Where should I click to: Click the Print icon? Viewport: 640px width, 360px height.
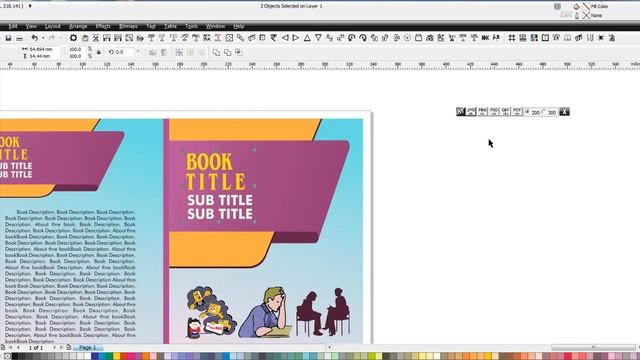tap(19, 38)
